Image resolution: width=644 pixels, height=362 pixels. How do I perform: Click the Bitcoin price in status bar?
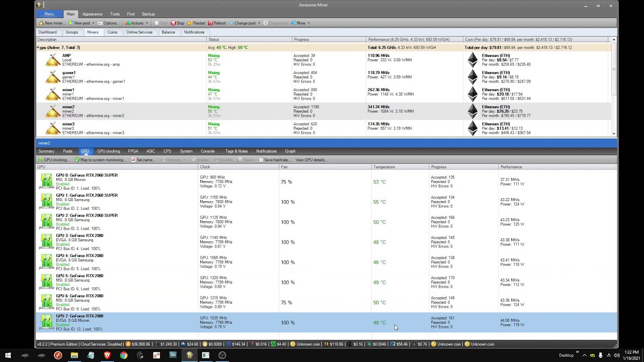[138, 344]
